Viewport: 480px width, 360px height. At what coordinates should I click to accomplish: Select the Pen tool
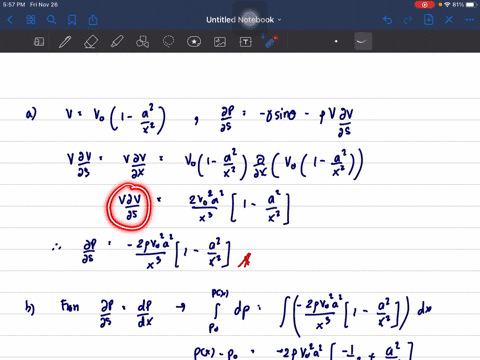pos(65,42)
